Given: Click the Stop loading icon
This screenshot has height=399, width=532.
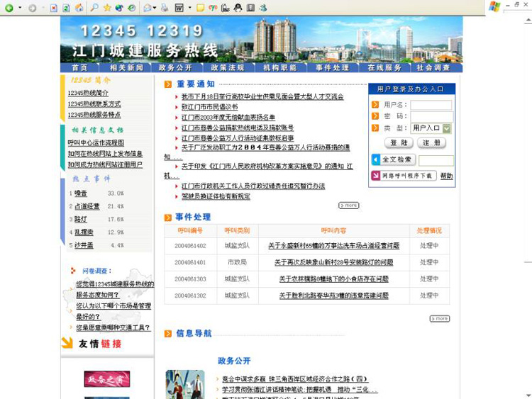Looking at the screenshot, I should [53, 8].
